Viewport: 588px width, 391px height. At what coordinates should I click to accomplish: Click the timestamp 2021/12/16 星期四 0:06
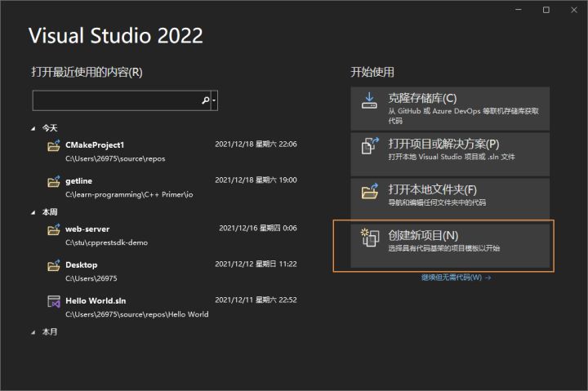coord(258,229)
